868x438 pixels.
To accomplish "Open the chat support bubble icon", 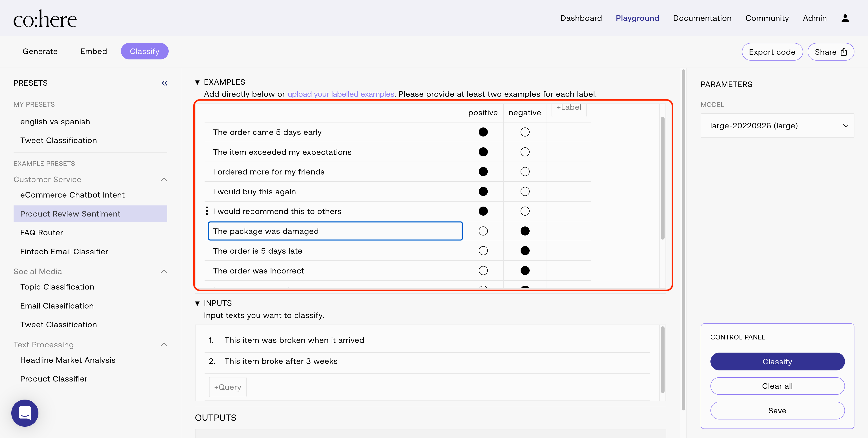I will click(25, 413).
